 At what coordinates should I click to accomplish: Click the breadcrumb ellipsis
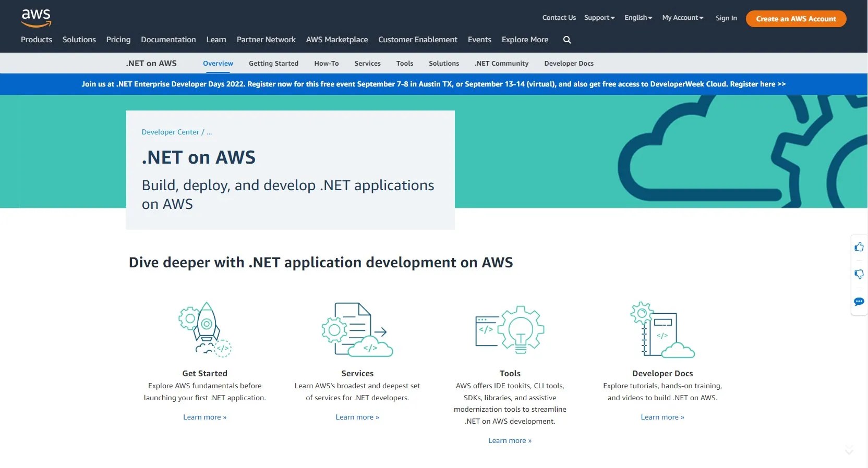coord(209,132)
